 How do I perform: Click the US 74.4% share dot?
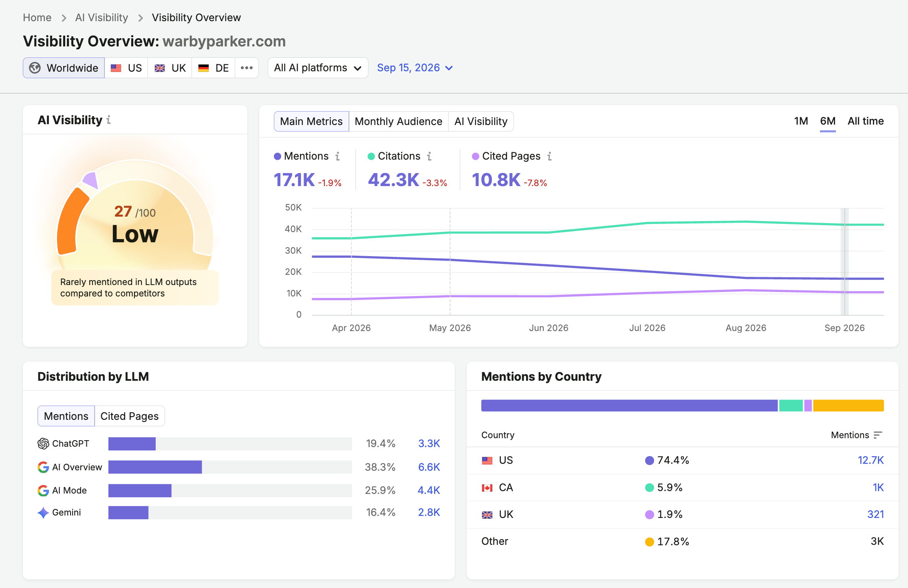tap(650, 461)
